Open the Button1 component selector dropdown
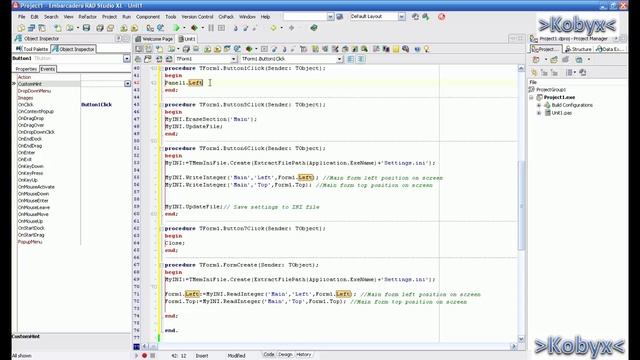Viewport: 640px width, 360px height. 127,59
